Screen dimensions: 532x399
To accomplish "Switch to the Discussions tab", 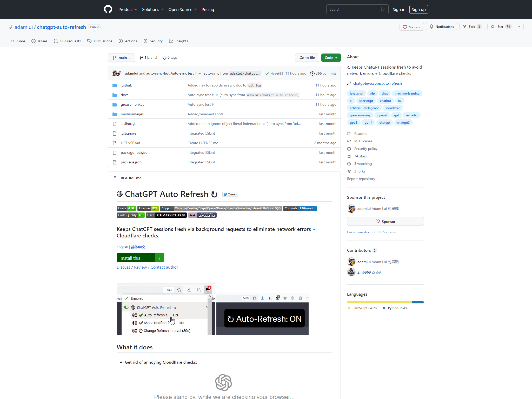I will [100, 41].
